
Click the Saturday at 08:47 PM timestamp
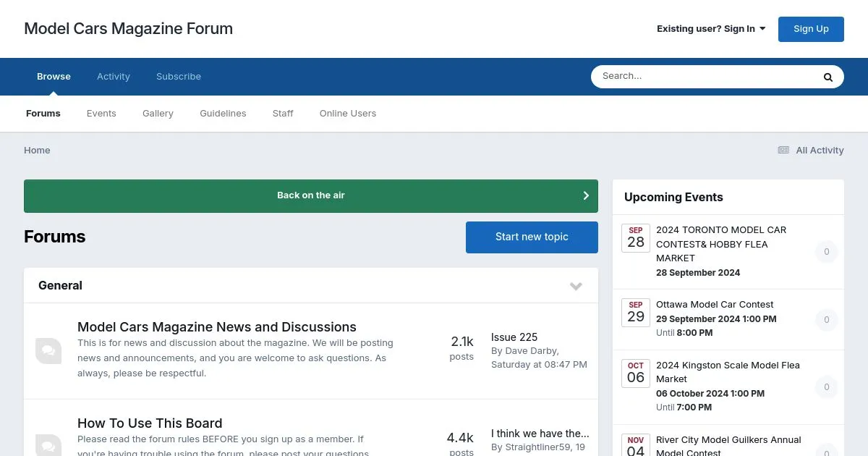click(539, 365)
